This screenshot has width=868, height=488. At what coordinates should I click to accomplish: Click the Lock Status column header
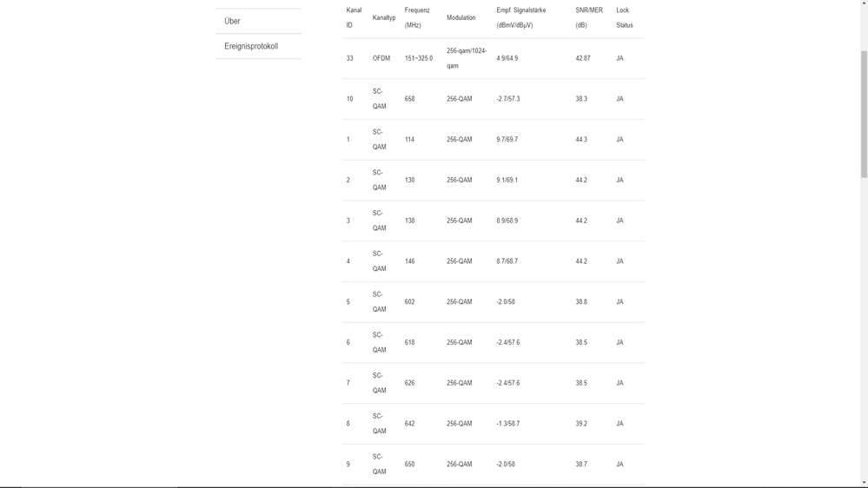coord(625,17)
